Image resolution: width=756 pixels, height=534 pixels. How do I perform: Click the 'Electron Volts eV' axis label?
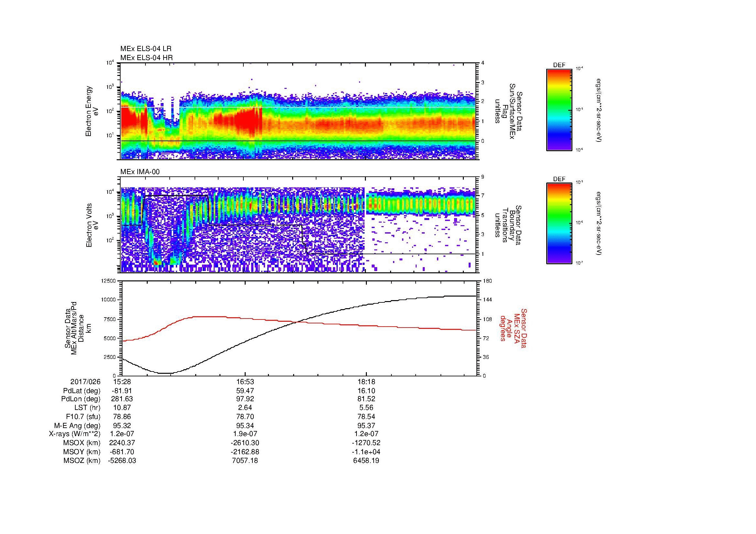click(92, 225)
